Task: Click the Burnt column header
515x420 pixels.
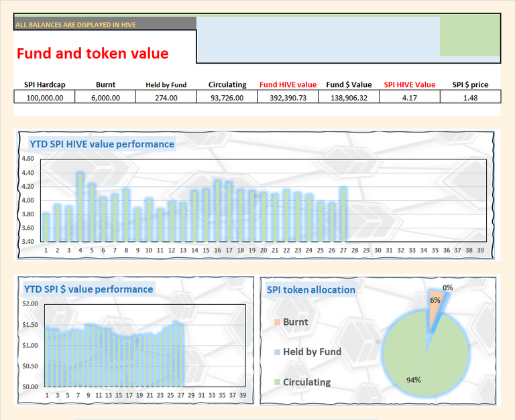Action: (105, 84)
